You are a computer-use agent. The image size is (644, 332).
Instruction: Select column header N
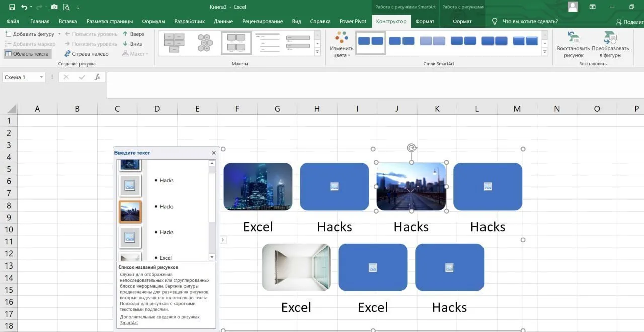(557, 109)
